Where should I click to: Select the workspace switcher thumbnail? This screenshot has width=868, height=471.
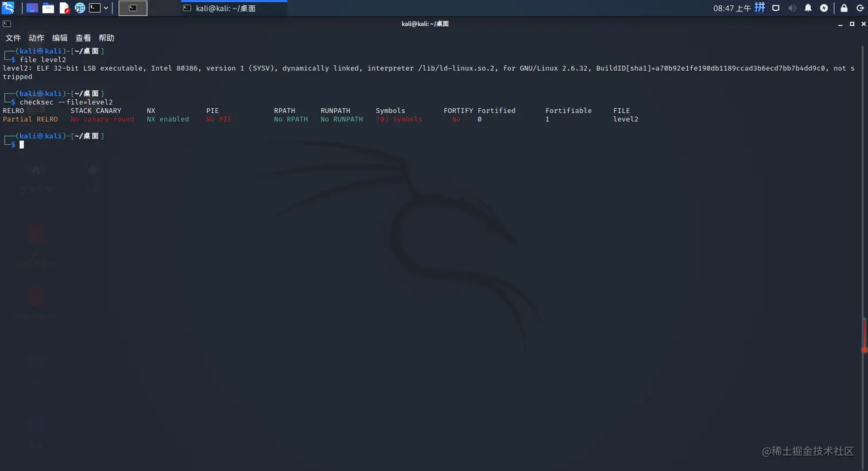tap(133, 8)
